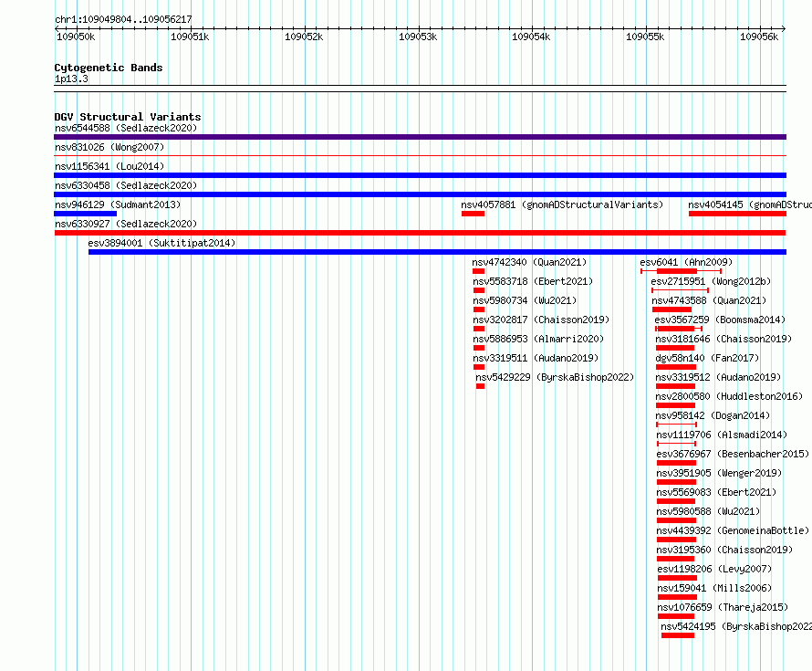Open nsv5569083 (Ebert2021) variant
Image resolution: width=812 pixels, height=671 pixels.
click(717, 492)
